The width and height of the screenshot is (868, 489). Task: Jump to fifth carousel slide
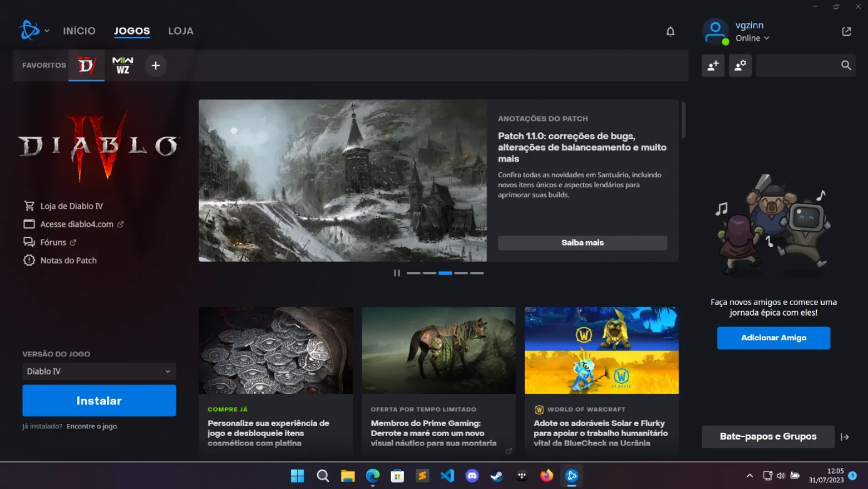pos(477,273)
